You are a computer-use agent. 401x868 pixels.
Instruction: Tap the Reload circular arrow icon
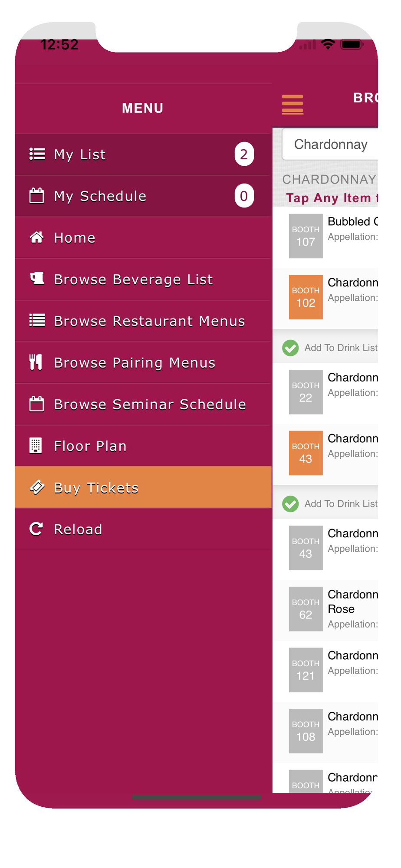(36, 529)
